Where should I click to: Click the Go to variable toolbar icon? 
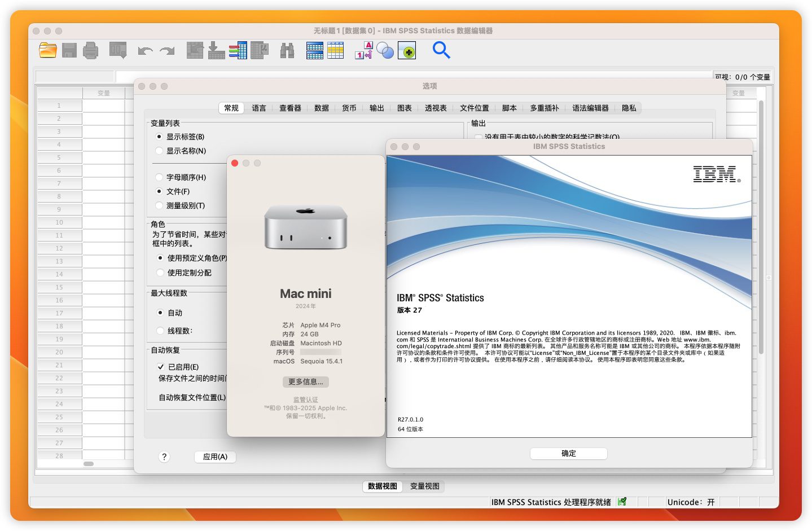[x=216, y=50]
